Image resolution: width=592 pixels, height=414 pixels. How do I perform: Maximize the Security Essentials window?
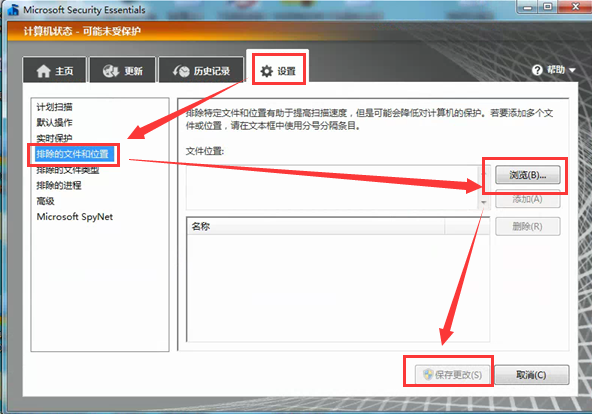[x=548, y=7]
